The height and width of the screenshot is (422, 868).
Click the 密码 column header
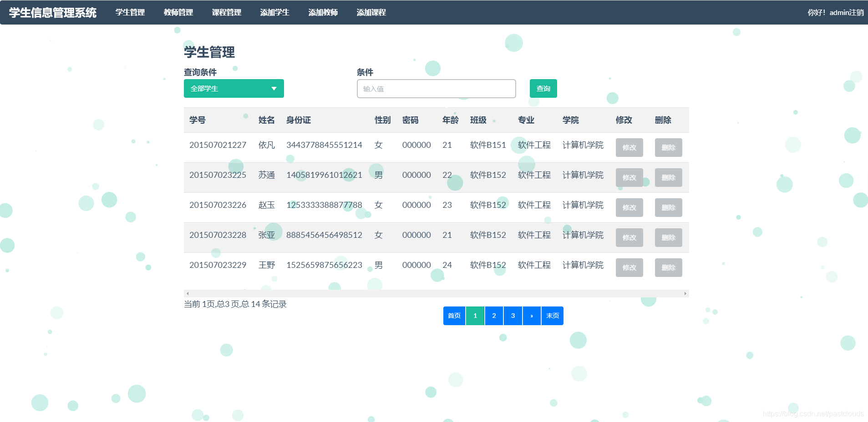coord(411,120)
